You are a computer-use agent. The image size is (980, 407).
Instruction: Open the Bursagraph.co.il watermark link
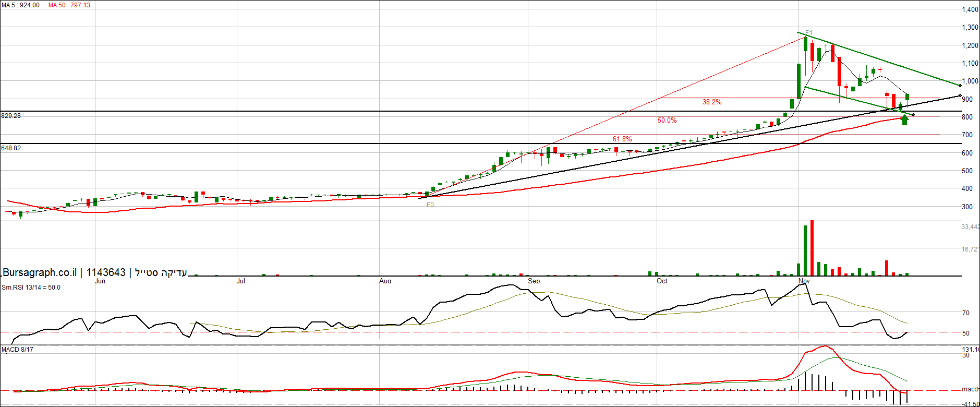pos(40,272)
